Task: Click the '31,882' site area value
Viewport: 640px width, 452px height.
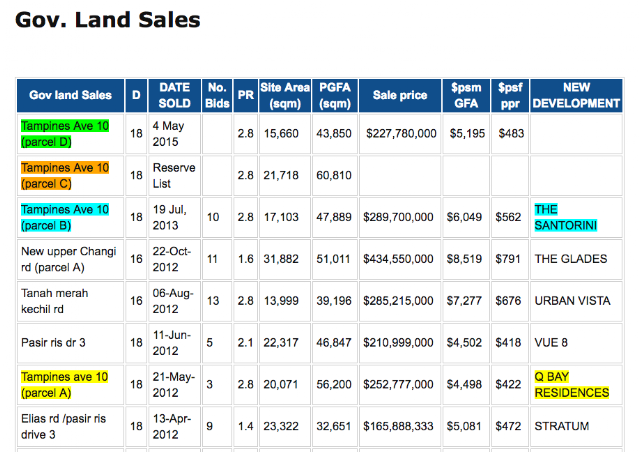Action: (x=281, y=259)
